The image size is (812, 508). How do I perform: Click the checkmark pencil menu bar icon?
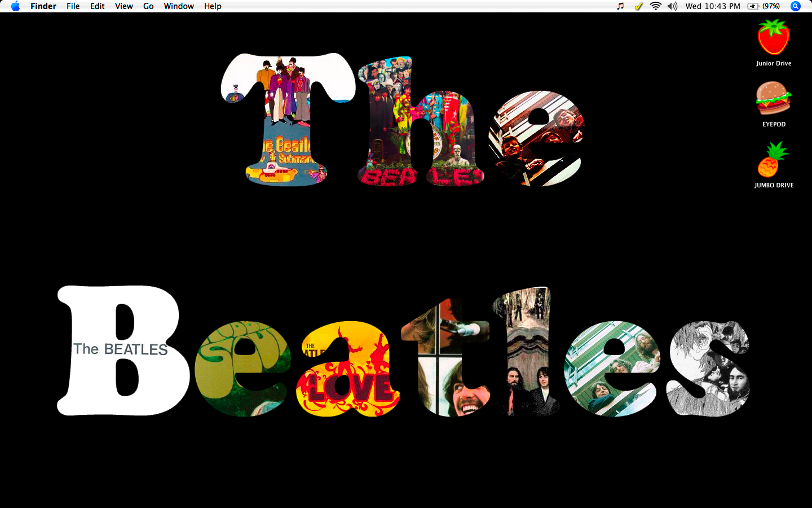click(x=638, y=6)
